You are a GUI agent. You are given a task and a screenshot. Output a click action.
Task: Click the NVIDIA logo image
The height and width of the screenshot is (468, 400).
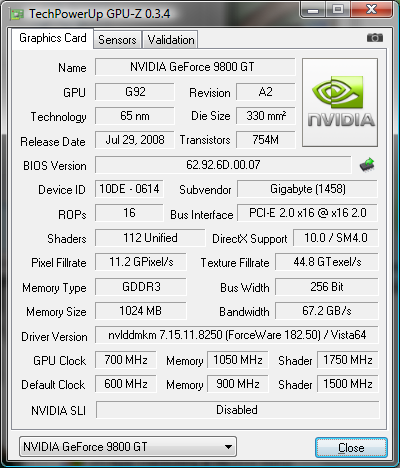click(340, 103)
